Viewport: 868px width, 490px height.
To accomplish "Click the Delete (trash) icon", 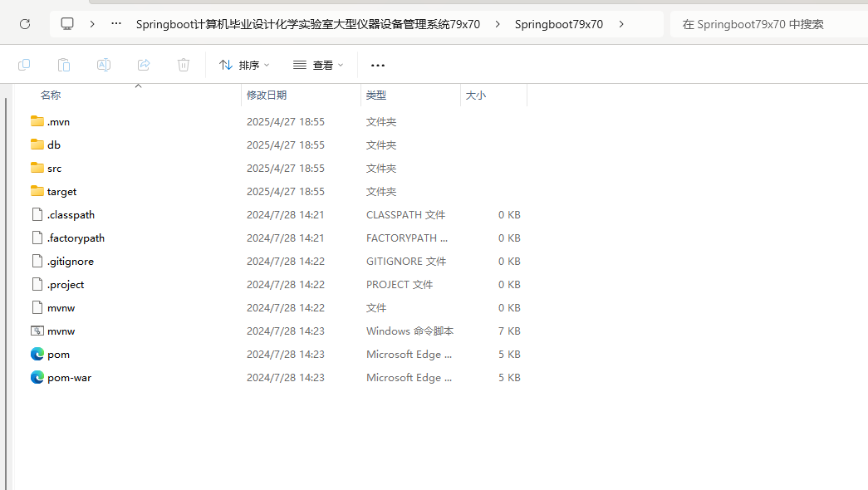I will (183, 65).
